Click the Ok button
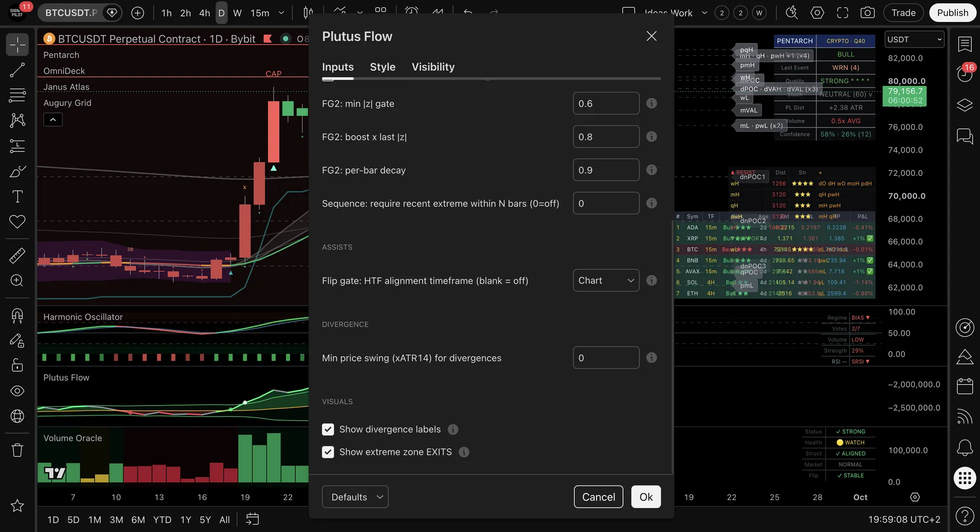 646,497
